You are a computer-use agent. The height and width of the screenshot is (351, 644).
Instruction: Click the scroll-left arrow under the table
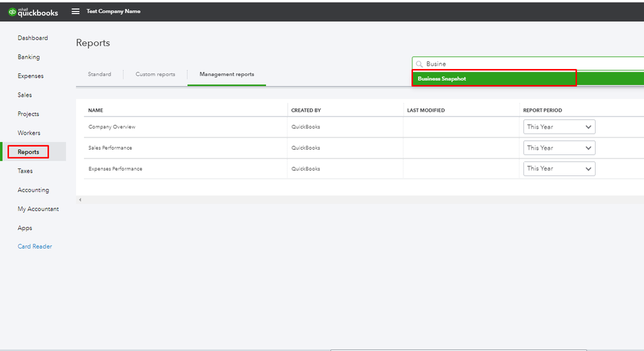(80, 200)
